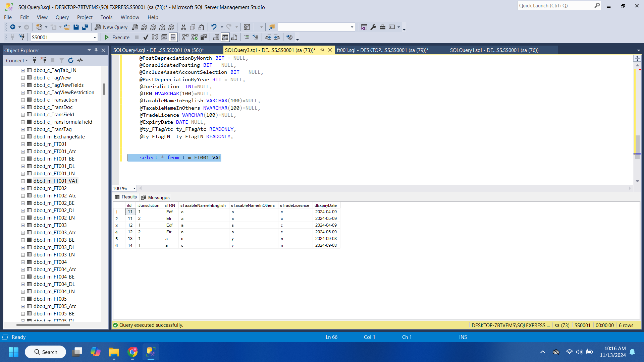Click the Cut scissors icon
644x362 pixels.
pos(183,27)
